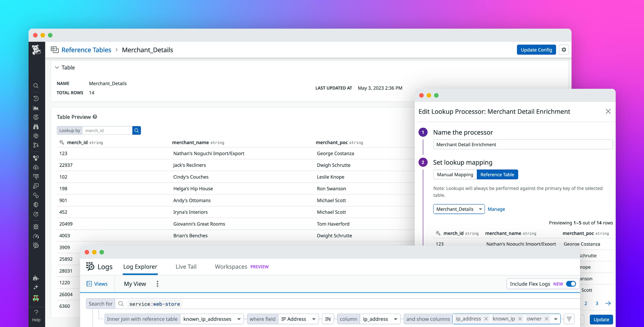Select the sparkles icon near the sidebar bottom
The height and width of the screenshot is (327, 644).
tap(36, 287)
